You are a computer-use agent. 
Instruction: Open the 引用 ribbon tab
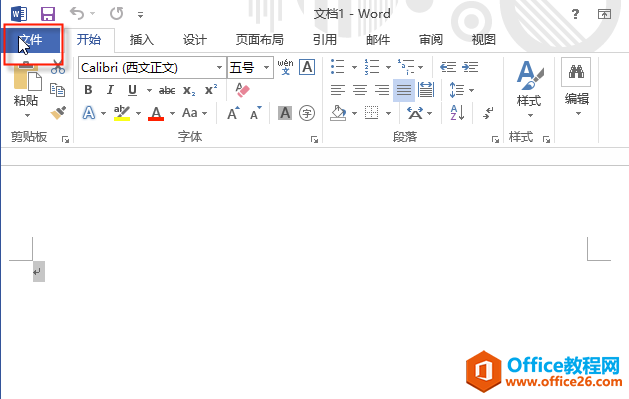click(325, 40)
